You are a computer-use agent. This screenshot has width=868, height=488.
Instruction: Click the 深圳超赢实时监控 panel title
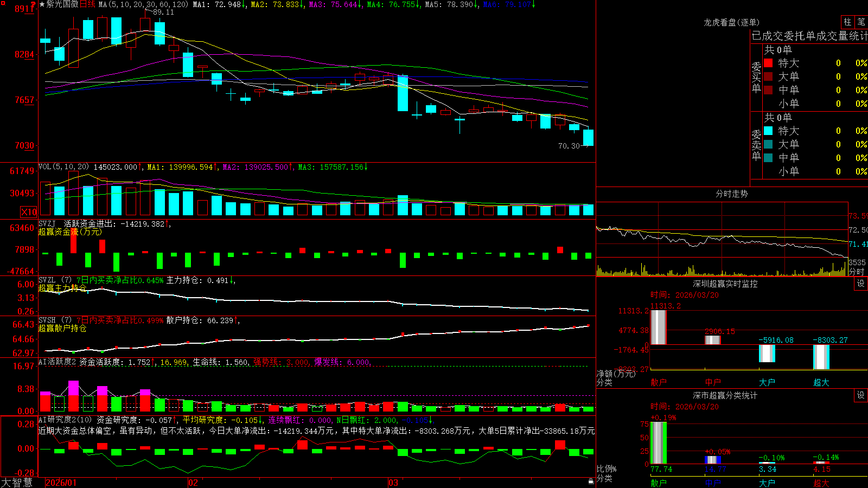tap(725, 284)
